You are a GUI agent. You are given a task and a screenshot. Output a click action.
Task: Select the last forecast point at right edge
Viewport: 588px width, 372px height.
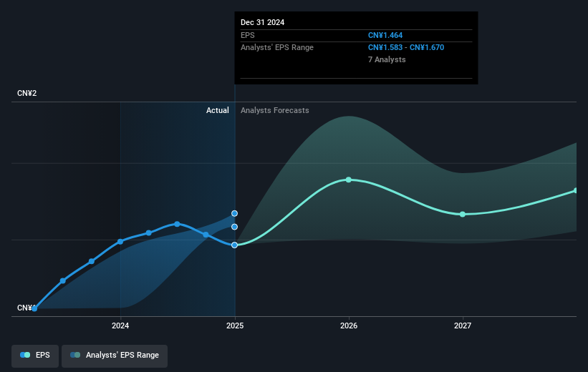pos(576,191)
